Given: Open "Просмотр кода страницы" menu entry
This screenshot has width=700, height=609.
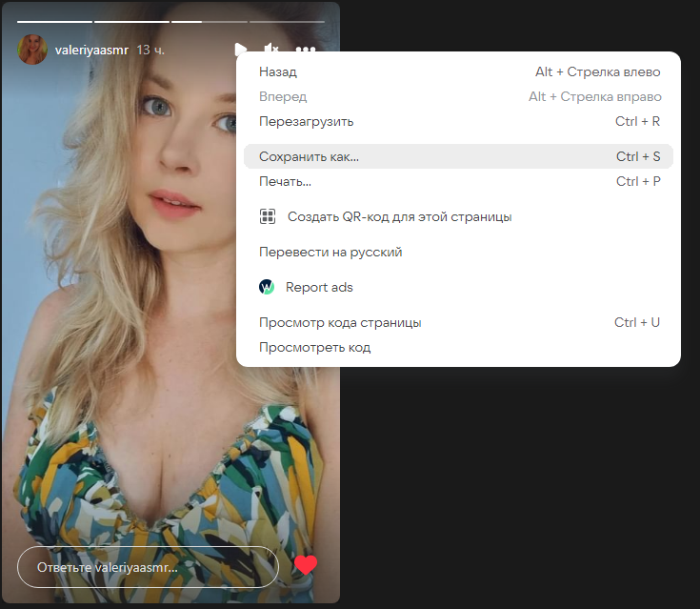Looking at the screenshot, I should [x=458, y=322].
